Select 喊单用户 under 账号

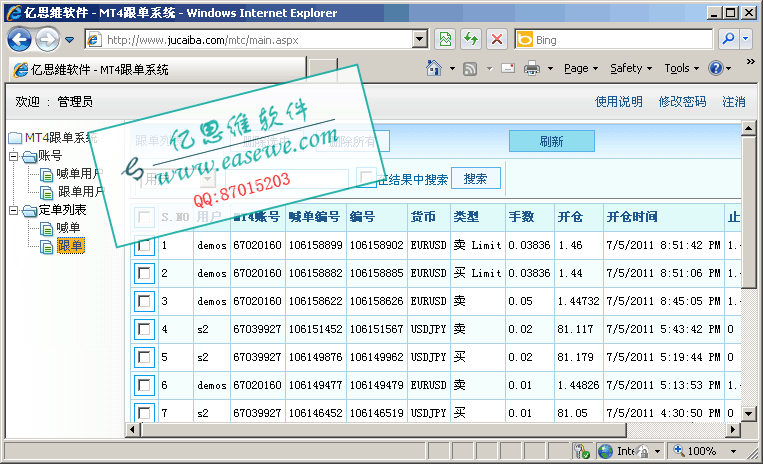80,174
